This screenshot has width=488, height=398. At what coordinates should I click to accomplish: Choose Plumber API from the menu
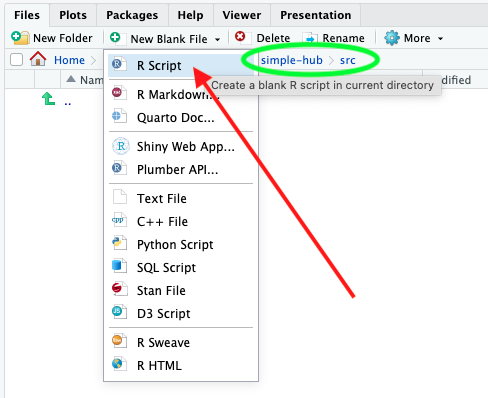181,170
